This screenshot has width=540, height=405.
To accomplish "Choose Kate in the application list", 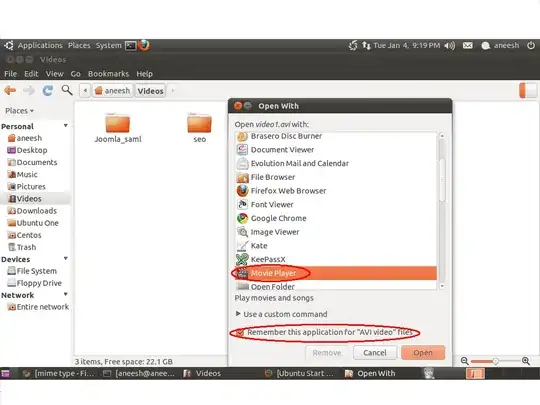I will point(336,246).
